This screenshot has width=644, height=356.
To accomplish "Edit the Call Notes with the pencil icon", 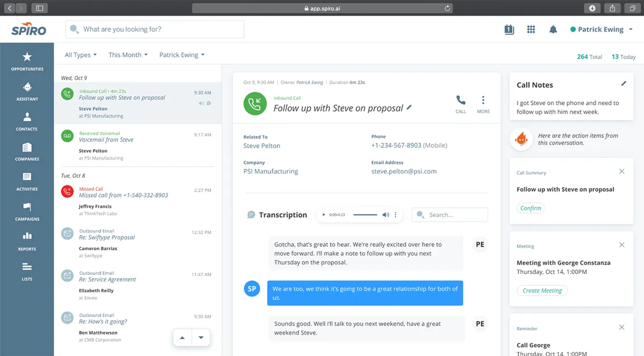I will point(623,84).
